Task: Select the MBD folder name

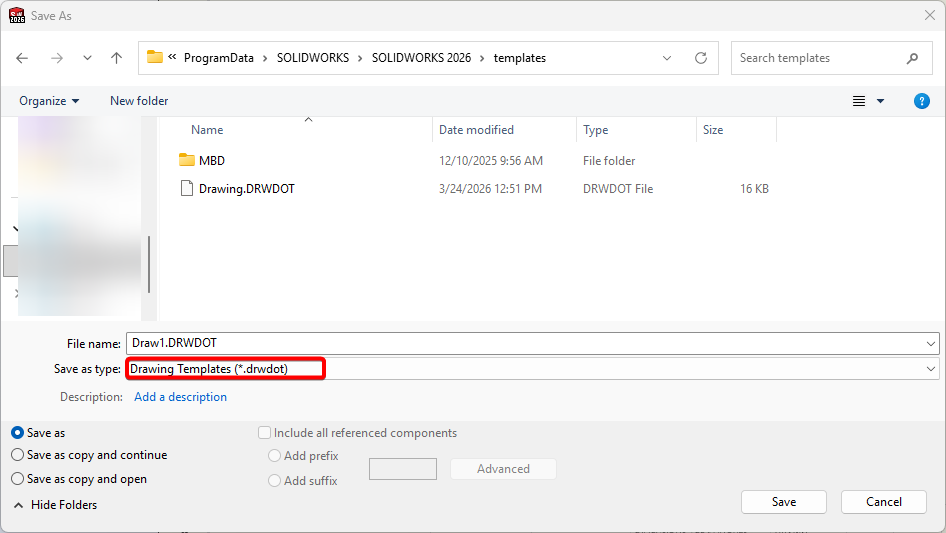Action: pyautogui.click(x=212, y=161)
